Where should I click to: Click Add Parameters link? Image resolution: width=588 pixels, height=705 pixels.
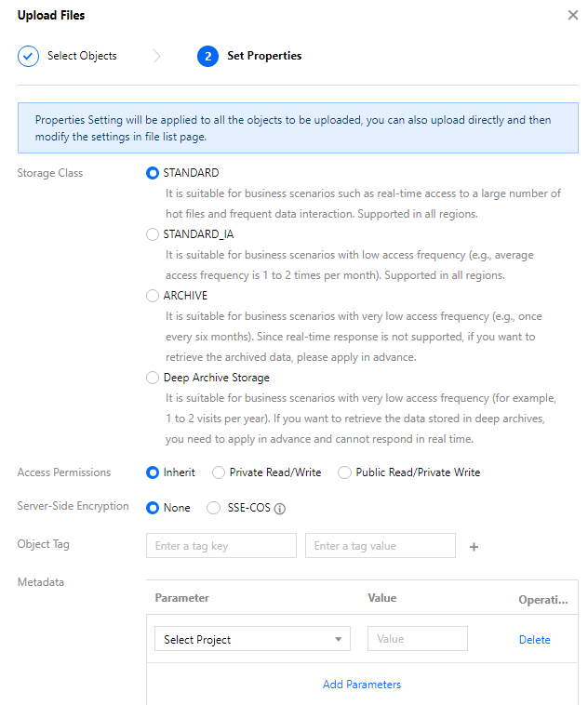(x=362, y=685)
